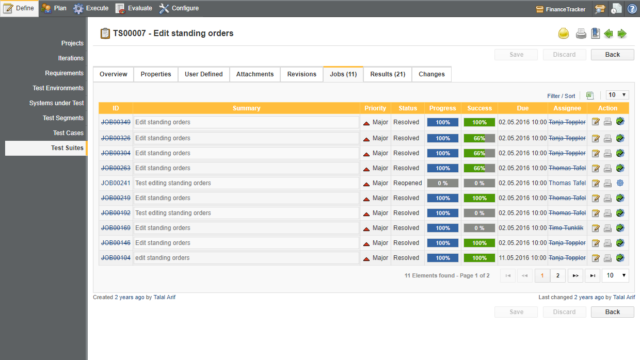Switch to the Properties tab

[x=156, y=74]
